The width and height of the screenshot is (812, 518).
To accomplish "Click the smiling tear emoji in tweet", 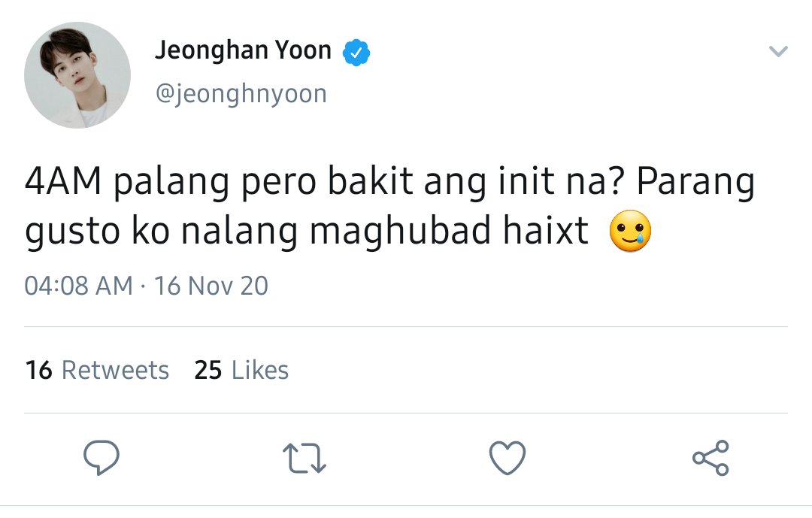I will click(630, 231).
